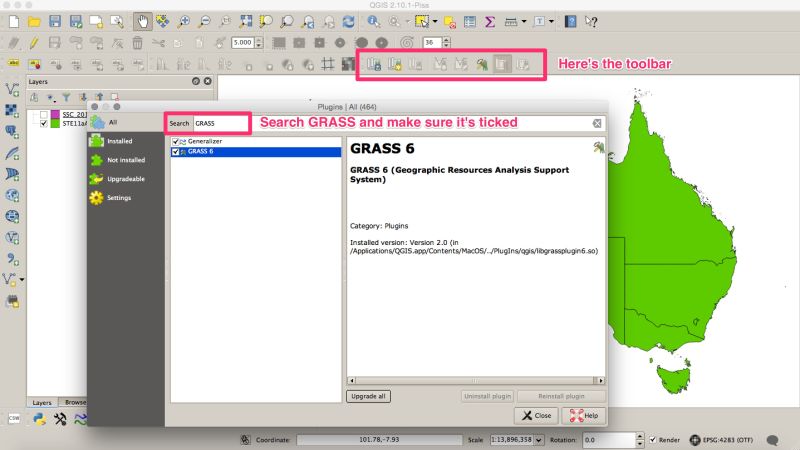Click the Upgrade all button
Image resolution: width=800 pixels, height=450 pixels.
tap(368, 396)
